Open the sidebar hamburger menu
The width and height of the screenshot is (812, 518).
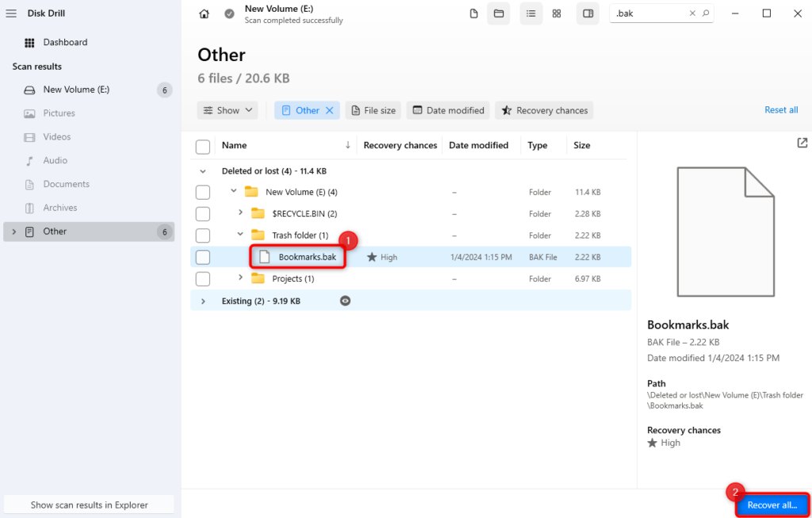(x=11, y=13)
